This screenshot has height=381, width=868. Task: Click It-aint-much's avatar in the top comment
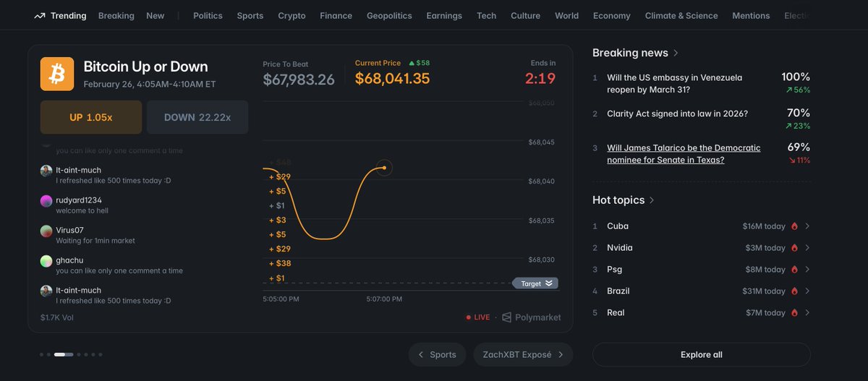click(x=46, y=171)
